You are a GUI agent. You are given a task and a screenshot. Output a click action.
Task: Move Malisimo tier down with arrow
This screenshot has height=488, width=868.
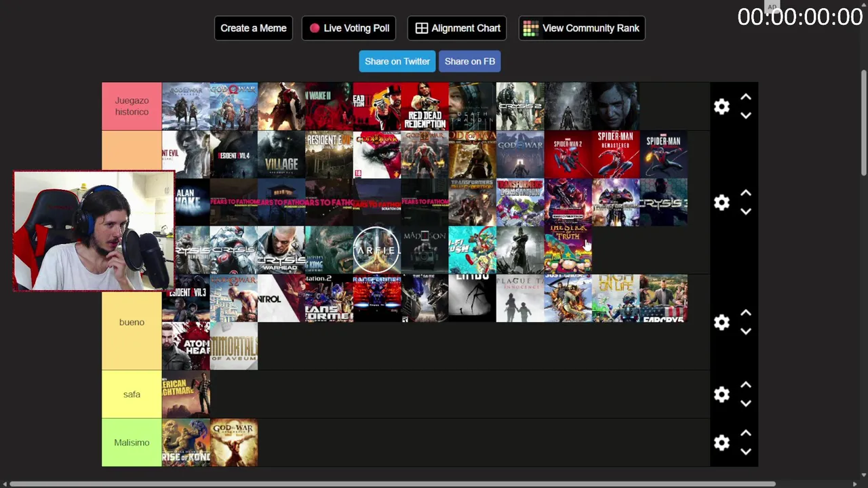(746, 452)
